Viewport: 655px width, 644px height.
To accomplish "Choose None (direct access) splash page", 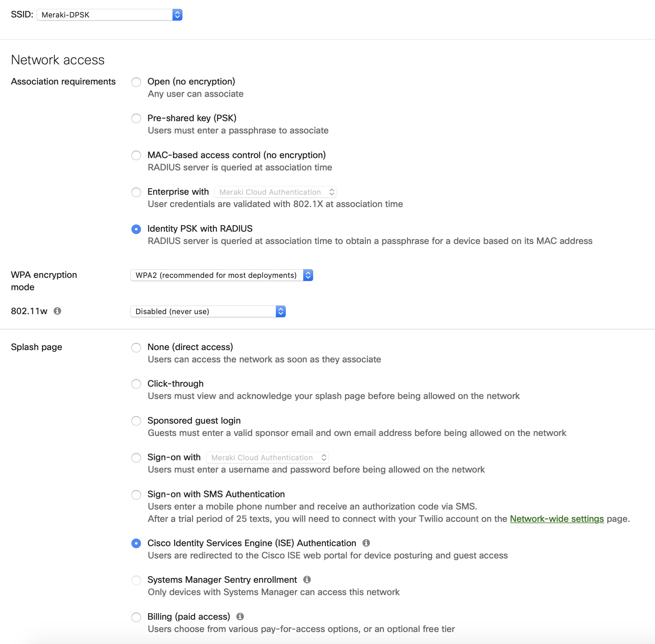I will pos(136,348).
